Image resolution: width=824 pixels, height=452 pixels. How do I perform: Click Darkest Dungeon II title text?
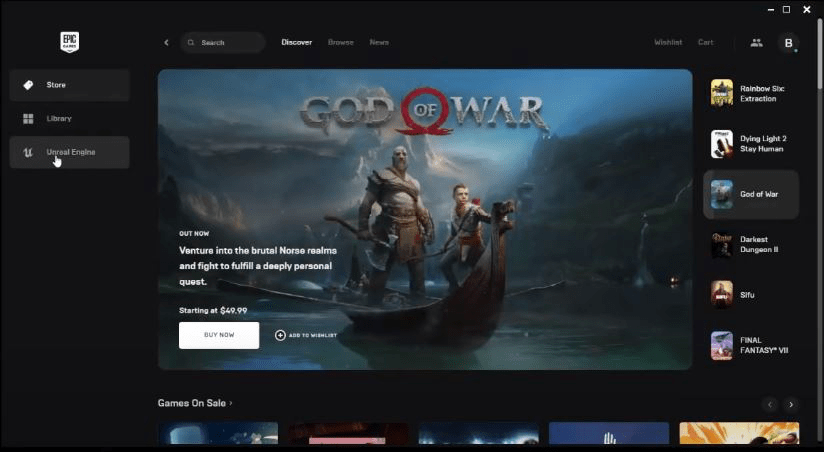(759, 244)
